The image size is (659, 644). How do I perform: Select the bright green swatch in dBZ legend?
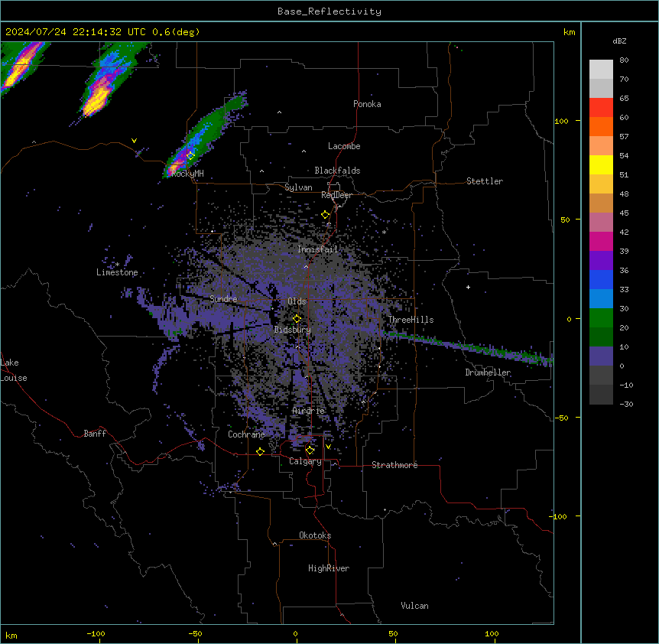(x=601, y=318)
